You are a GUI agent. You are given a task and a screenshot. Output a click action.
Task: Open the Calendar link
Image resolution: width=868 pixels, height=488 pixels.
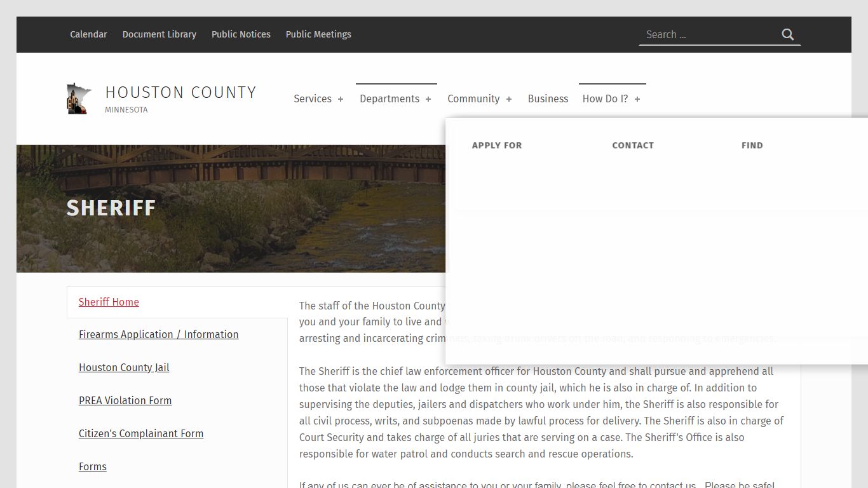click(88, 34)
